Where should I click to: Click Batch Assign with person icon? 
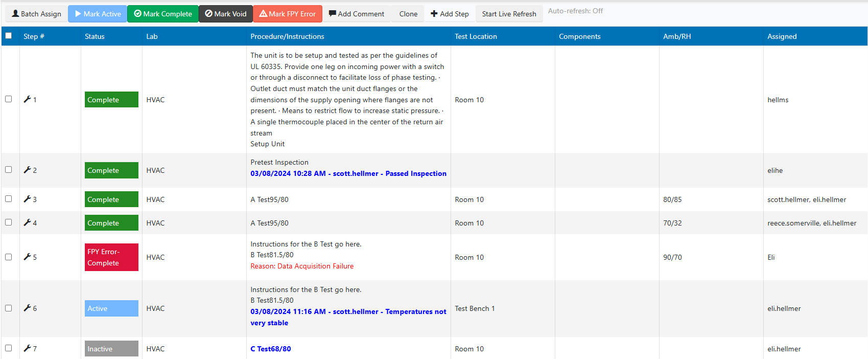[36, 14]
